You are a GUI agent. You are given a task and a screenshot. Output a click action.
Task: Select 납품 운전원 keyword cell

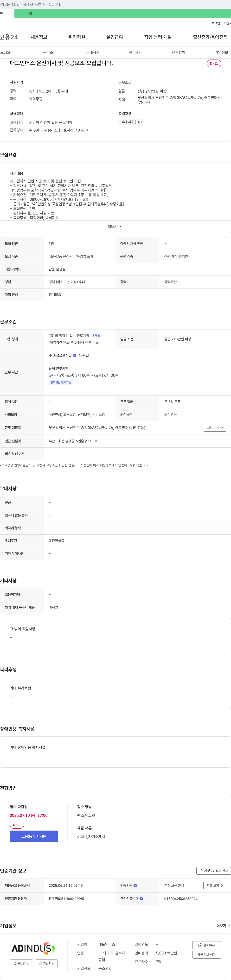coord(57,269)
